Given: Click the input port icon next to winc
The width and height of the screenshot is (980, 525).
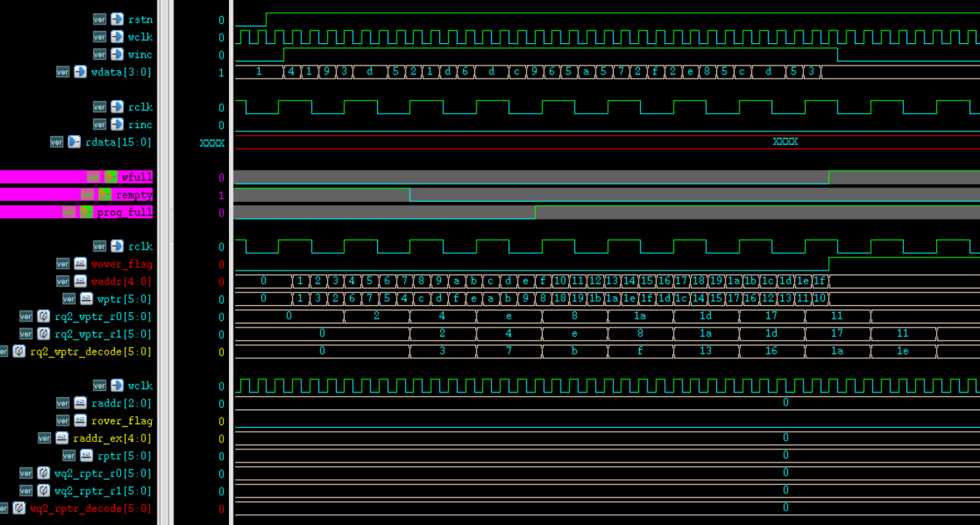Looking at the screenshot, I should 117,54.
